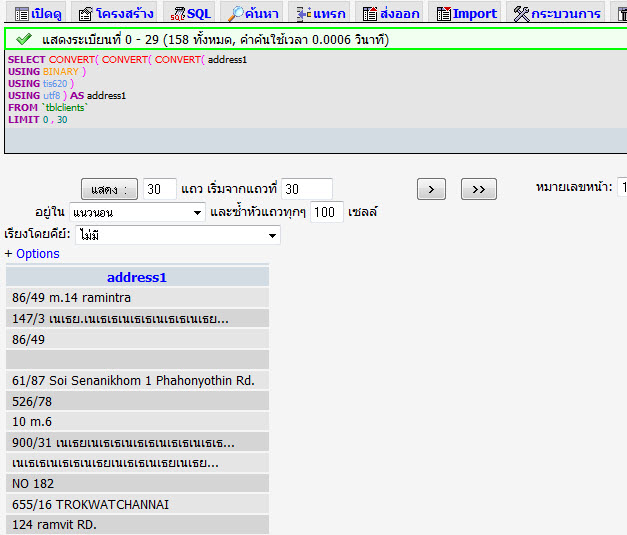Screen dimensions: 627x535
Task: Sort by address1 column header
Action: tap(137, 277)
